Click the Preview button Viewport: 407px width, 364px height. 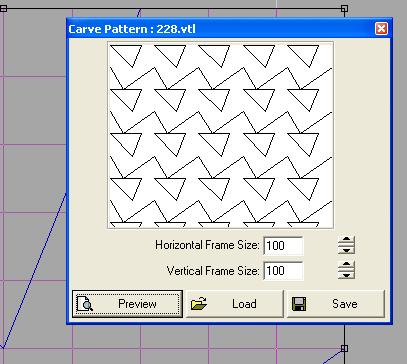[x=127, y=304]
